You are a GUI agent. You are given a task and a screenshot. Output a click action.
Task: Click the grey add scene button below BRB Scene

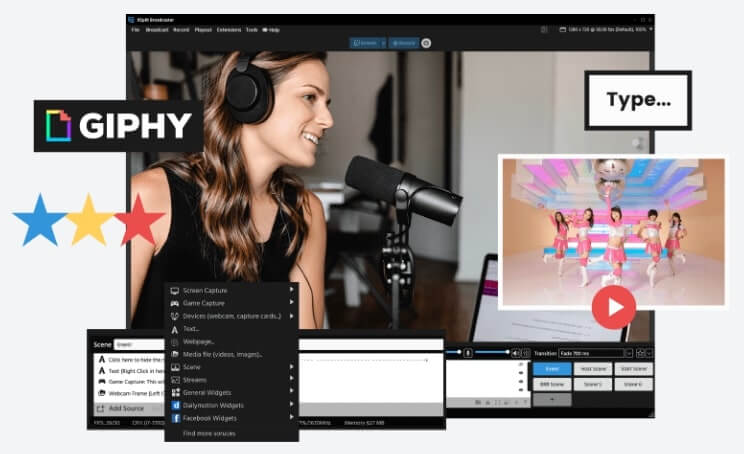pos(552,399)
